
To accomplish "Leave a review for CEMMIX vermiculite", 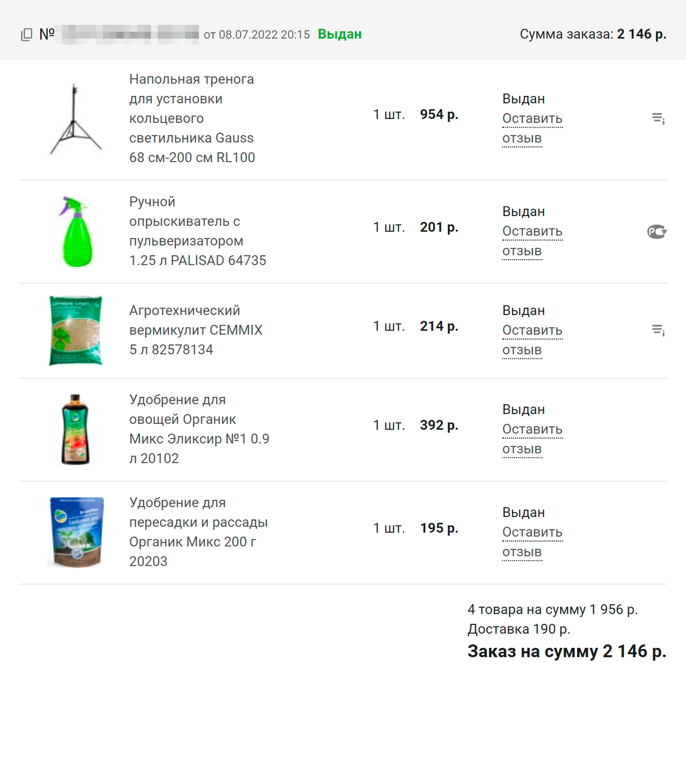I will [x=532, y=340].
